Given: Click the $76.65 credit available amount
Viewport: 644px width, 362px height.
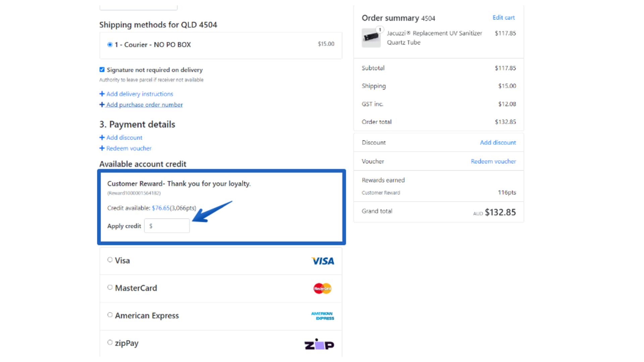Looking at the screenshot, I should (x=161, y=208).
